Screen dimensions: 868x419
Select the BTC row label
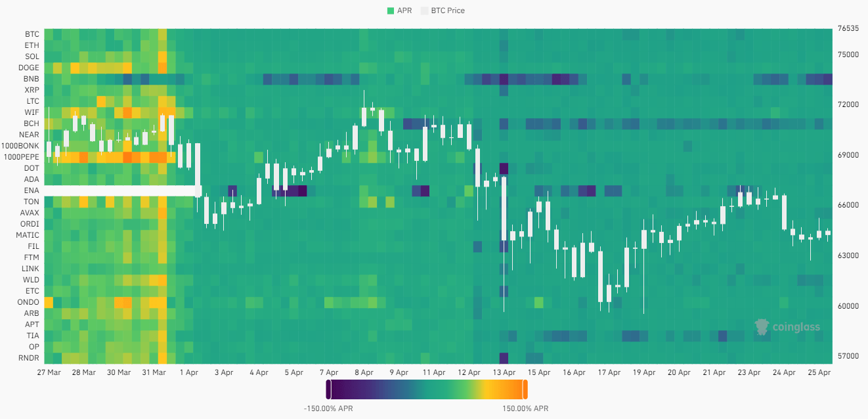(32, 34)
